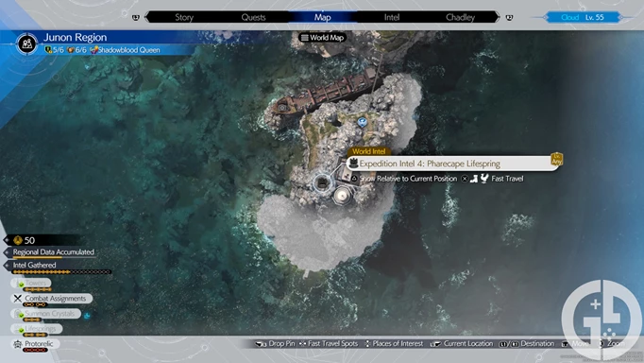Click the Drop Pin hint
This screenshot has height=363, width=644.
click(281, 344)
